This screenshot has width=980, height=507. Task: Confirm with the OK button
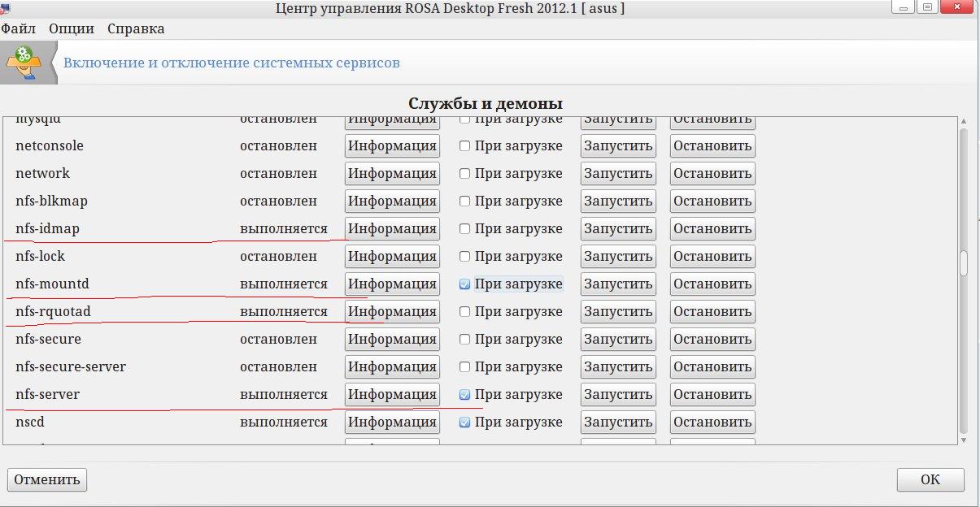click(x=930, y=479)
